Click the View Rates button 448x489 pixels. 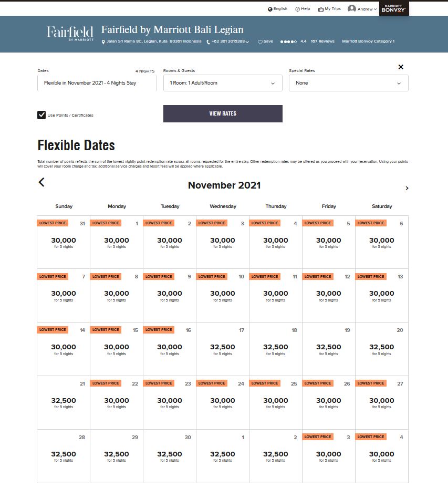[223, 113]
